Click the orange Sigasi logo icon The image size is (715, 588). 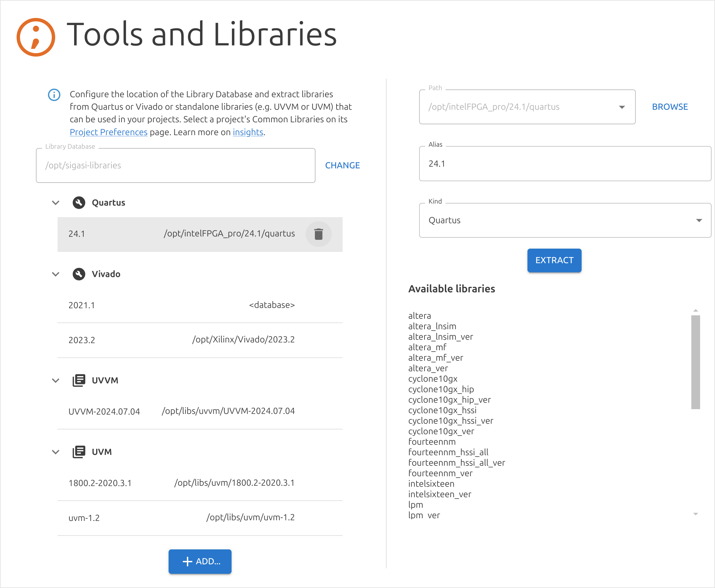[36, 37]
